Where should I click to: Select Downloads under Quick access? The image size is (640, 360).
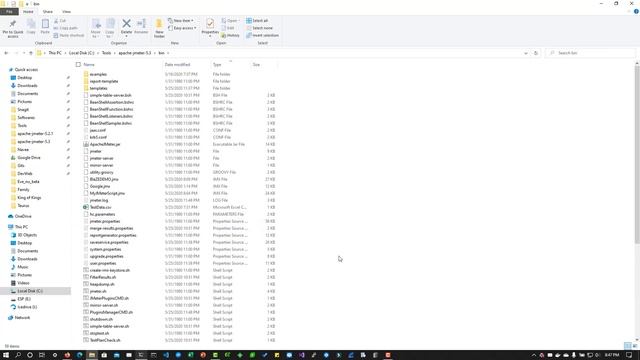point(27,86)
